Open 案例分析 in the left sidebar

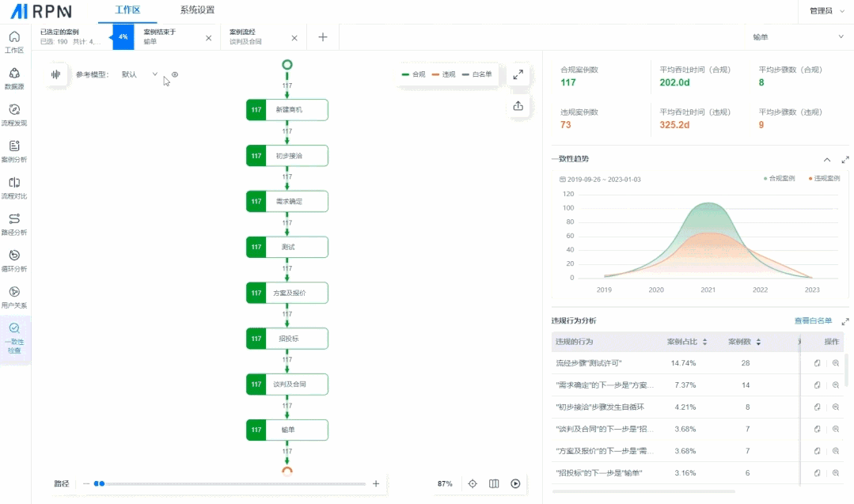14,151
